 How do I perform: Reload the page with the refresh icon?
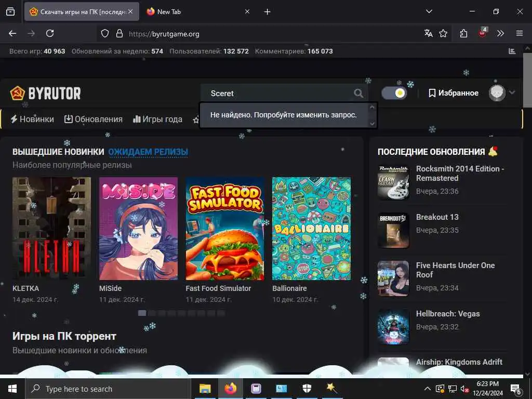click(50, 33)
